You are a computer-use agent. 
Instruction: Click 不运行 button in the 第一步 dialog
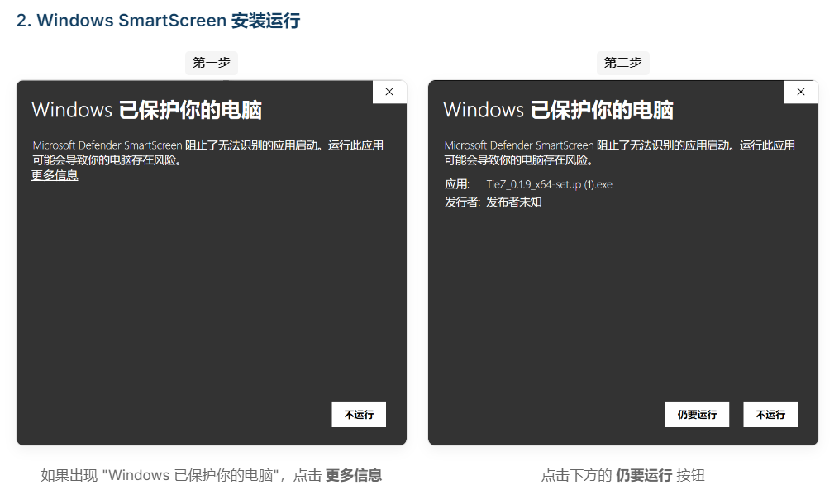(x=359, y=414)
